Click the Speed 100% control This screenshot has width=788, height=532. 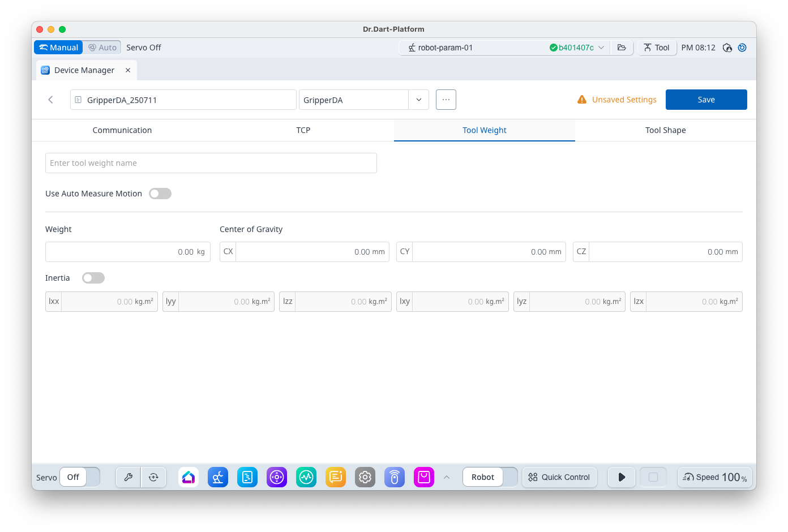[715, 477]
